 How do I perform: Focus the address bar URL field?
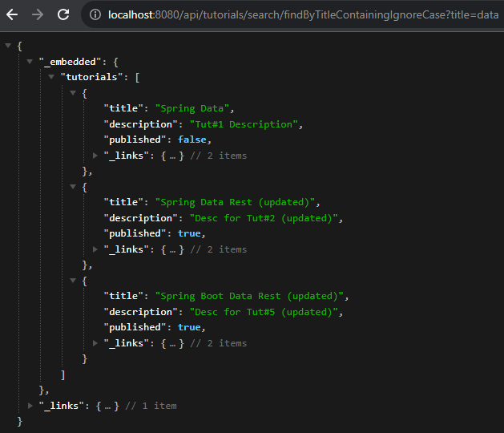point(303,14)
